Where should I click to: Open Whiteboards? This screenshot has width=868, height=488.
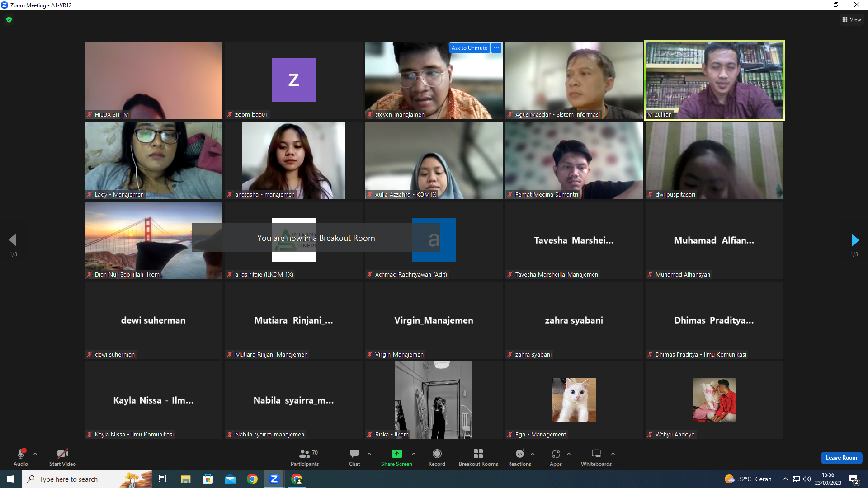[x=596, y=457]
